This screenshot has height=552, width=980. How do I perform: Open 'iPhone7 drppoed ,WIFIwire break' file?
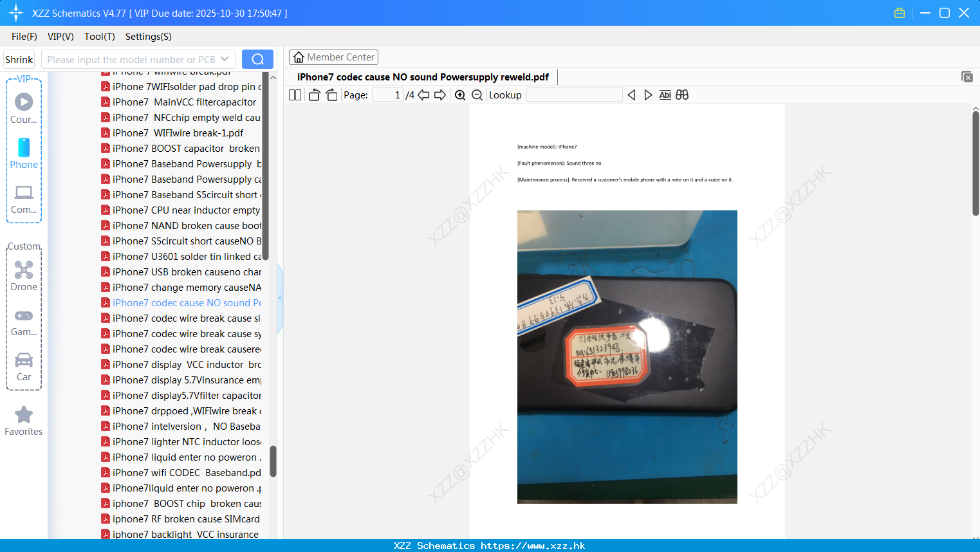tap(181, 411)
